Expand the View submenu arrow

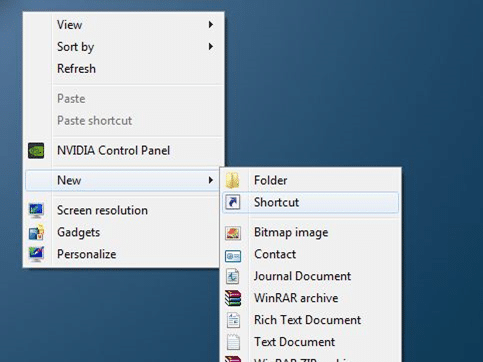pos(211,25)
